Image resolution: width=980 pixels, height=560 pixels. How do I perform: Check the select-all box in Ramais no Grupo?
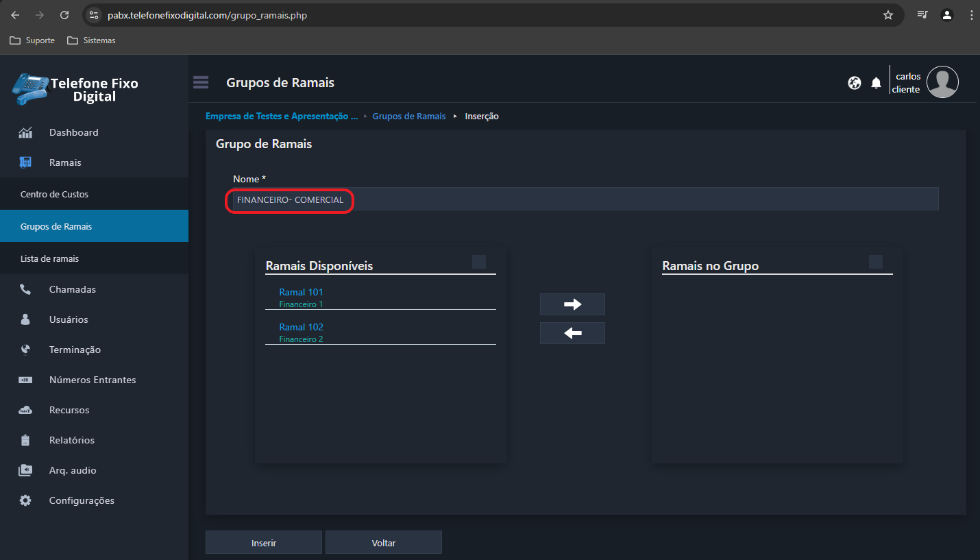pos(876,262)
